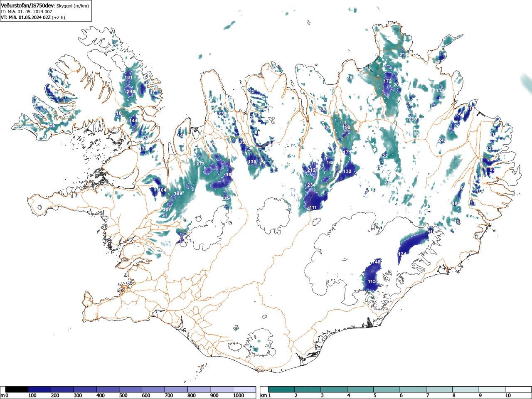This screenshot has width=532, height=399.
Task: Click the 'IT: Mið. 01. 05. 2024 00Z' line
Action: point(27,12)
